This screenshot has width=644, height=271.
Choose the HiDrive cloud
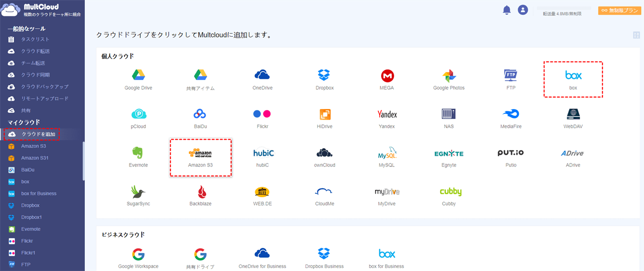tap(324, 118)
